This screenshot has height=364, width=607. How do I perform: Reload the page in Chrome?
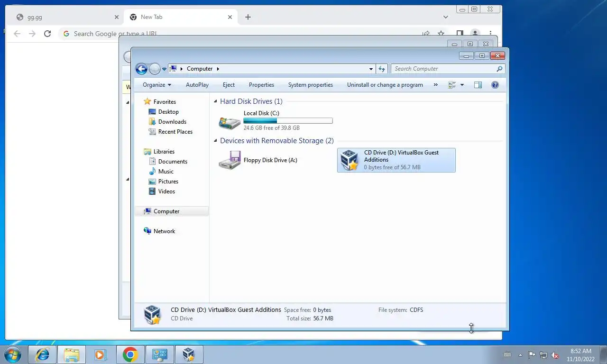point(47,34)
